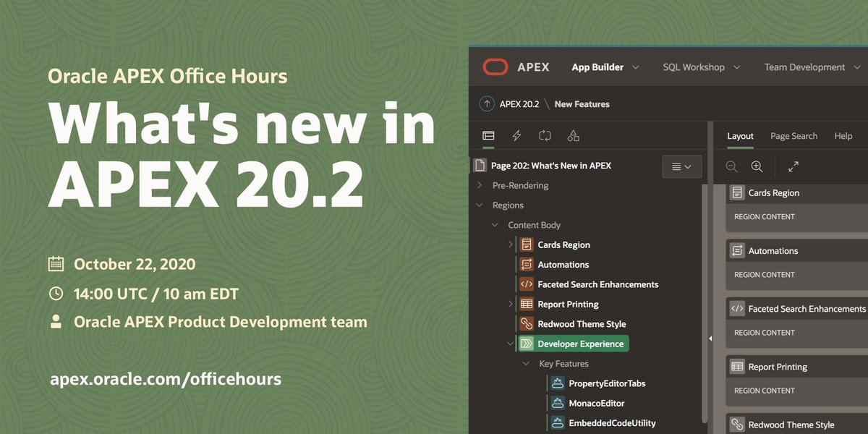Expand the Cards Region node chevron
The image size is (868, 434).
pos(511,244)
